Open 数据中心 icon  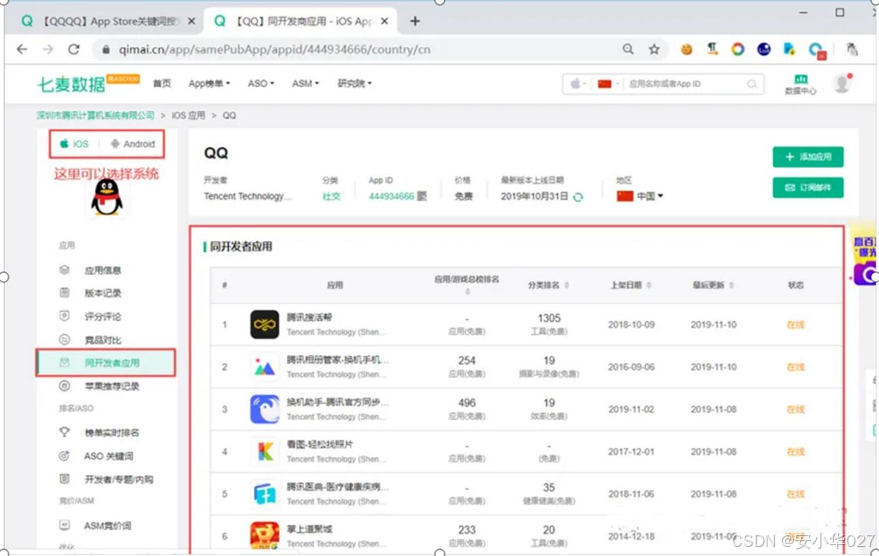click(x=801, y=84)
